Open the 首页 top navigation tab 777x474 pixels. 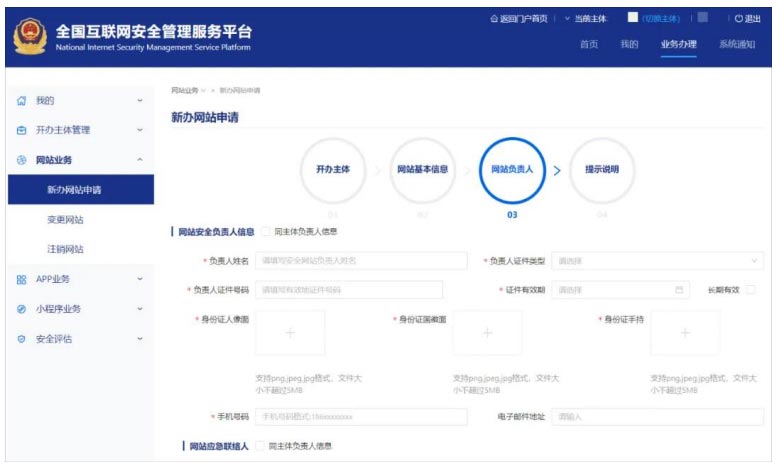point(589,44)
